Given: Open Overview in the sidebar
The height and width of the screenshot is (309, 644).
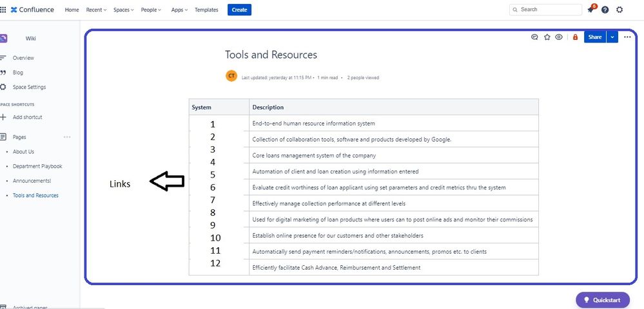Looking at the screenshot, I should [x=23, y=58].
